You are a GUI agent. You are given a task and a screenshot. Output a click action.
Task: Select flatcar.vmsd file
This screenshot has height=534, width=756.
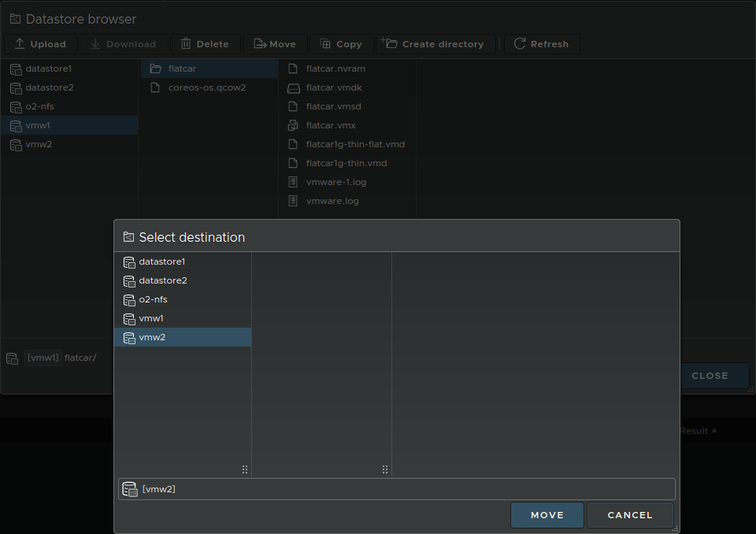[347, 106]
